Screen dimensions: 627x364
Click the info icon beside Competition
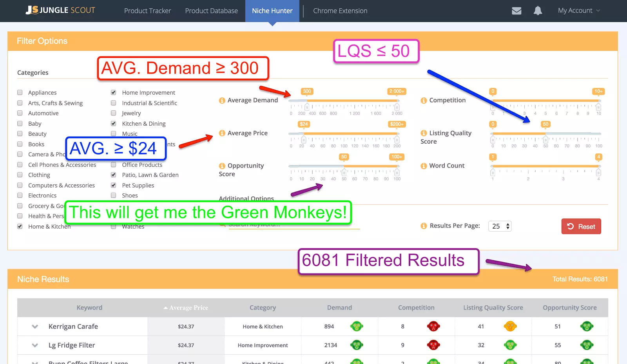click(x=424, y=100)
